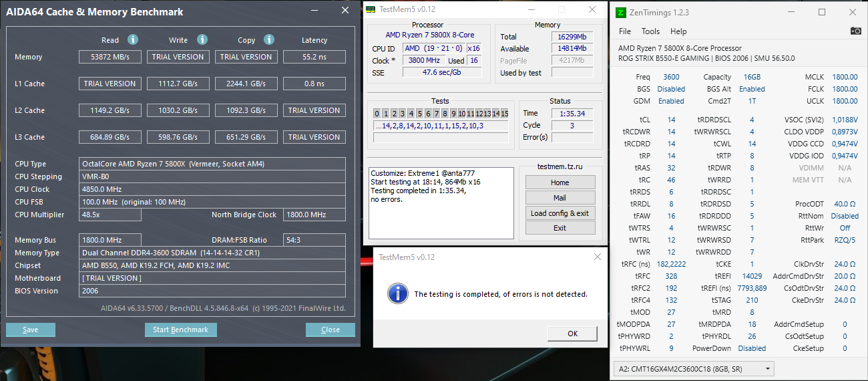Image resolution: width=868 pixels, height=381 pixels.
Task: Click the GDM Enabled value in ZenTimings
Action: pos(671,101)
